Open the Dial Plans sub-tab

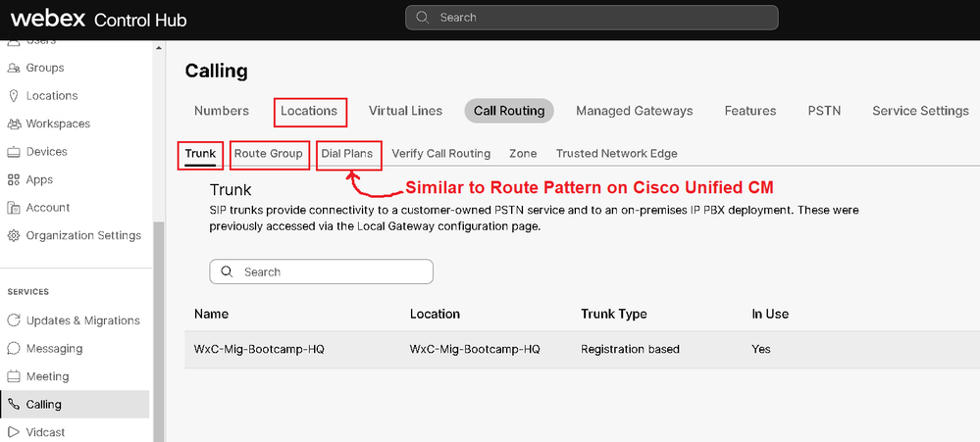pos(347,154)
